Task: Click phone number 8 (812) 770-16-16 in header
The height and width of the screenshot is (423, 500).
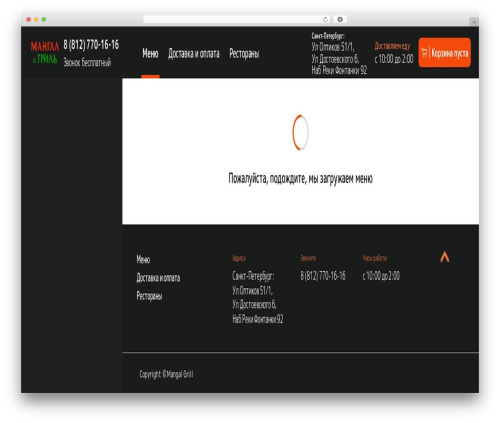Action: click(x=91, y=45)
